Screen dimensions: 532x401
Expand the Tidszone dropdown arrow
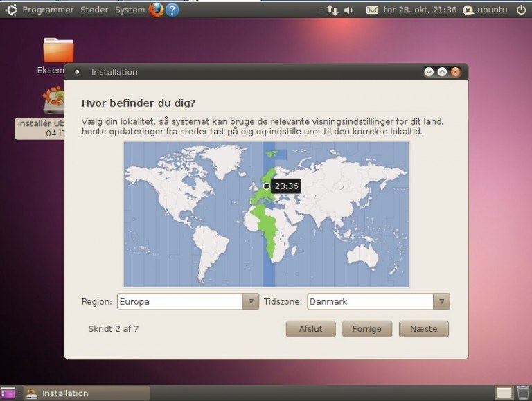point(441,301)
